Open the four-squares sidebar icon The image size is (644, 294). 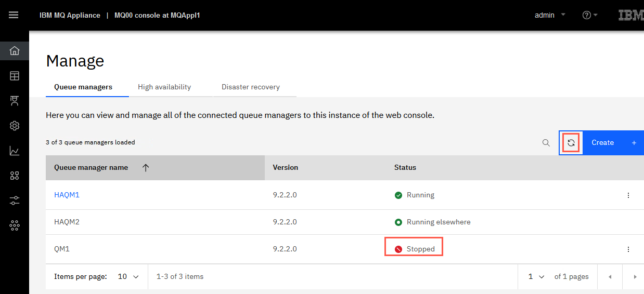(15, 176)
